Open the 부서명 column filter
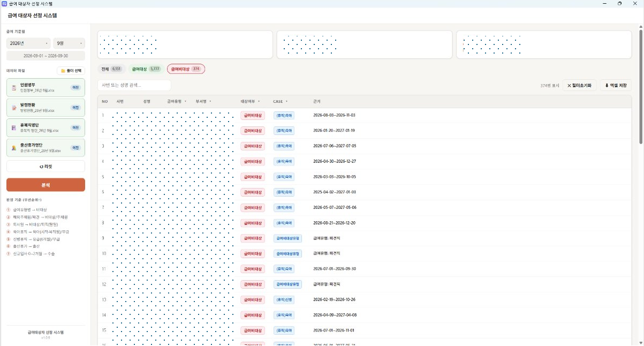 210,101
